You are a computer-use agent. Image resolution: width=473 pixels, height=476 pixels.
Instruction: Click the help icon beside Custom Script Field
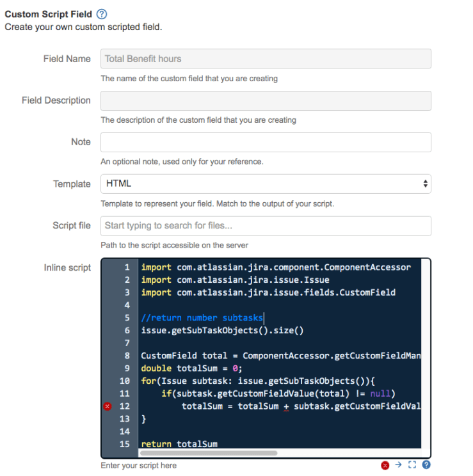[x=101, y=14]
